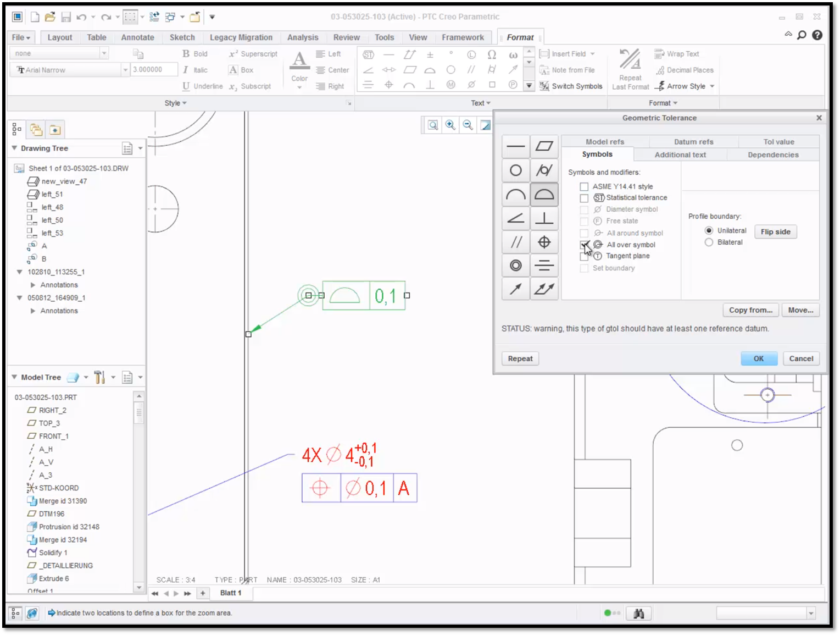Click Zoom In in the graphics toolbar
Screen dimensions: 840x635
[450, 125]
